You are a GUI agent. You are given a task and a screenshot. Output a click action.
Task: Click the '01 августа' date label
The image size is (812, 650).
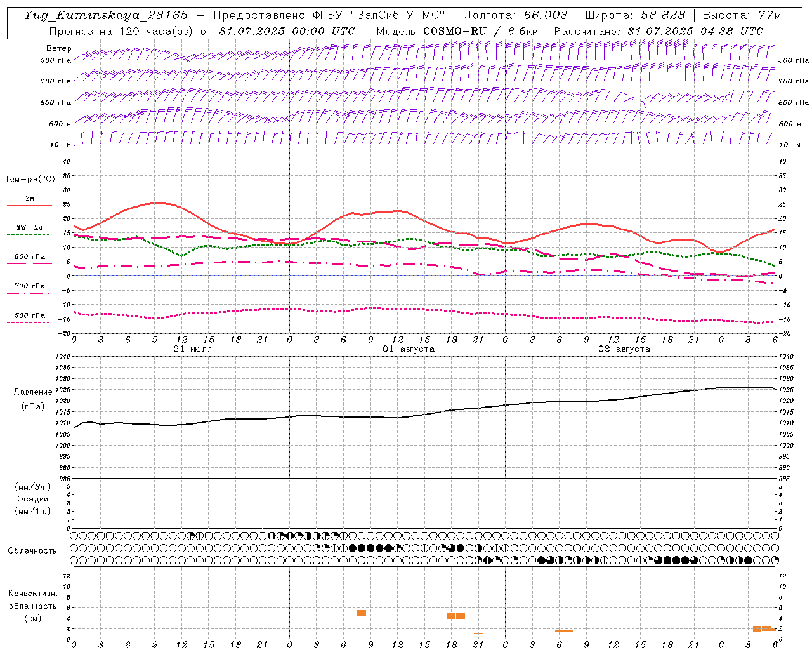tap(408, 349)
